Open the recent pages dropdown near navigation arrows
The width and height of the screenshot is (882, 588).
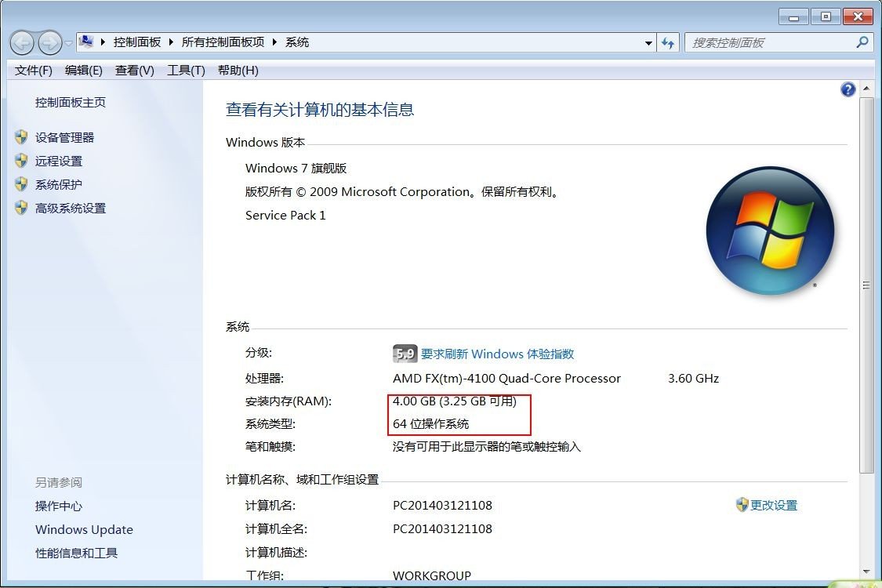tap(69, 43)
